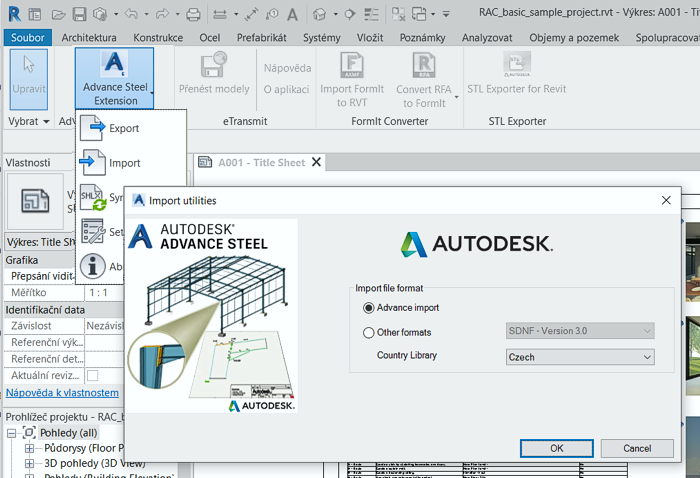Open the 3D view dropdown arrow

coord(335,15)
